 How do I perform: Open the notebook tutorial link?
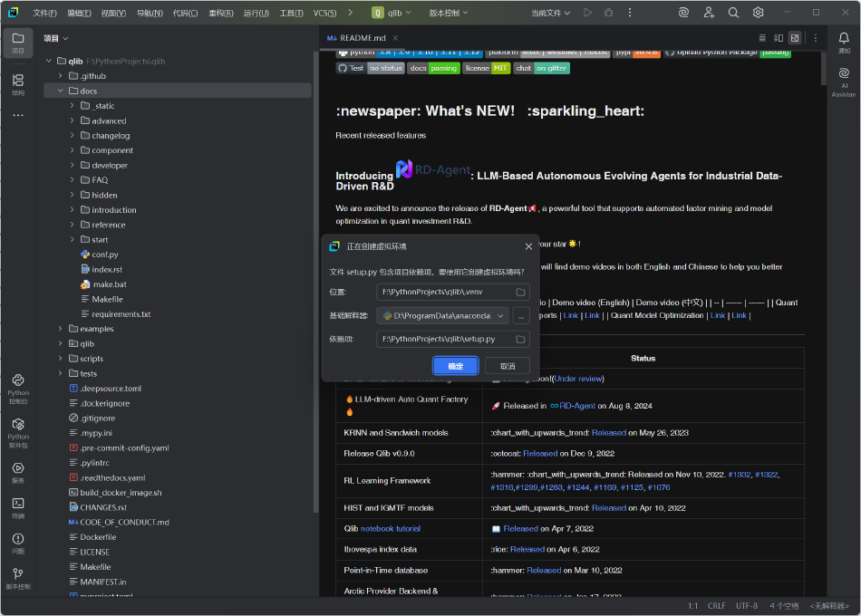pyautogui.click(x=391, y=529)
